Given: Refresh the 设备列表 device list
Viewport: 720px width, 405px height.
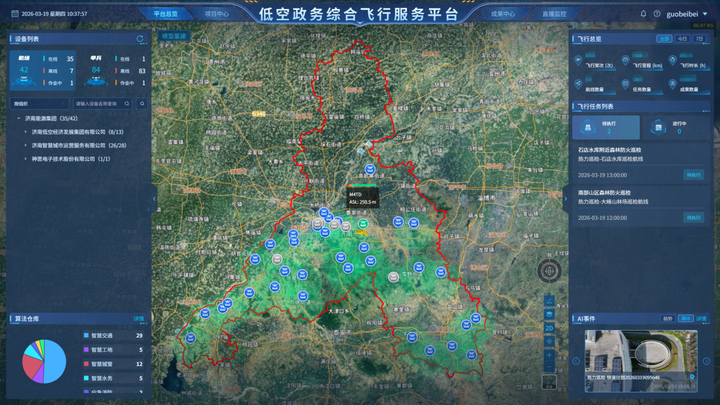Looking at the screenshot, I should point(140,39).
